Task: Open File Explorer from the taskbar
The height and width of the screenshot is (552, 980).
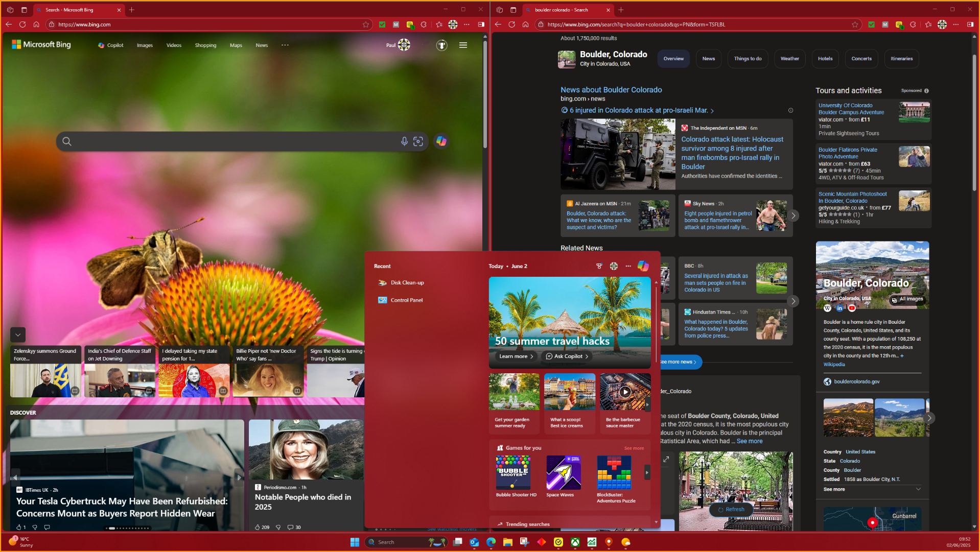Action: [x=507, y=542]
